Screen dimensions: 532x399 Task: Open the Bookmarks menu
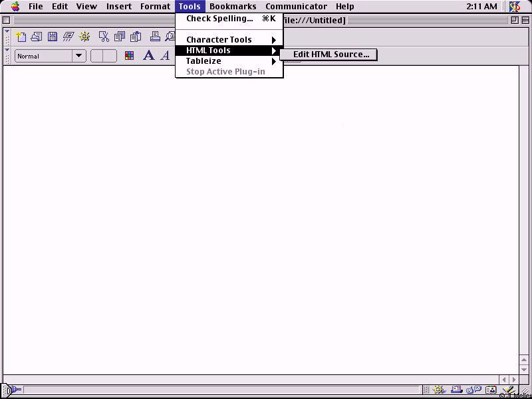click(x=233, y=7)
